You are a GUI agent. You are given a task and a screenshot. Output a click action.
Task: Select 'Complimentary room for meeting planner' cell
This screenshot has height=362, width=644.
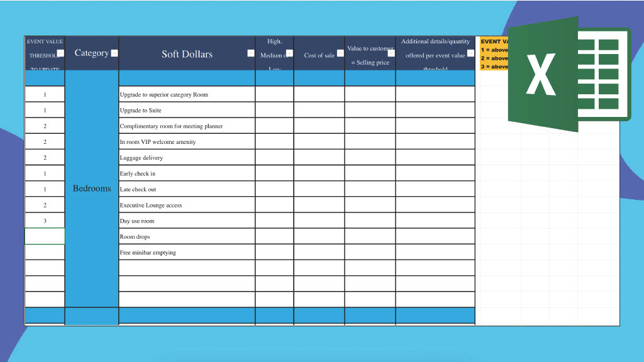point(187,126)
